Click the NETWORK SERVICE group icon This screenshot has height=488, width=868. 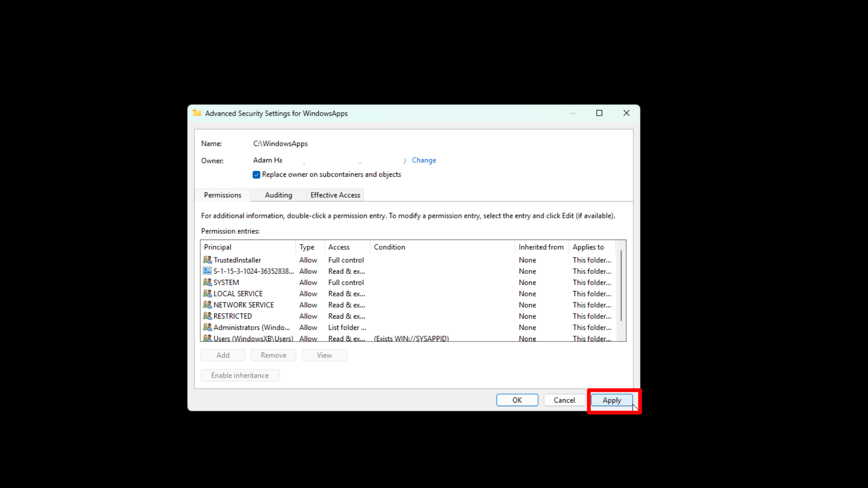(208, 305)
